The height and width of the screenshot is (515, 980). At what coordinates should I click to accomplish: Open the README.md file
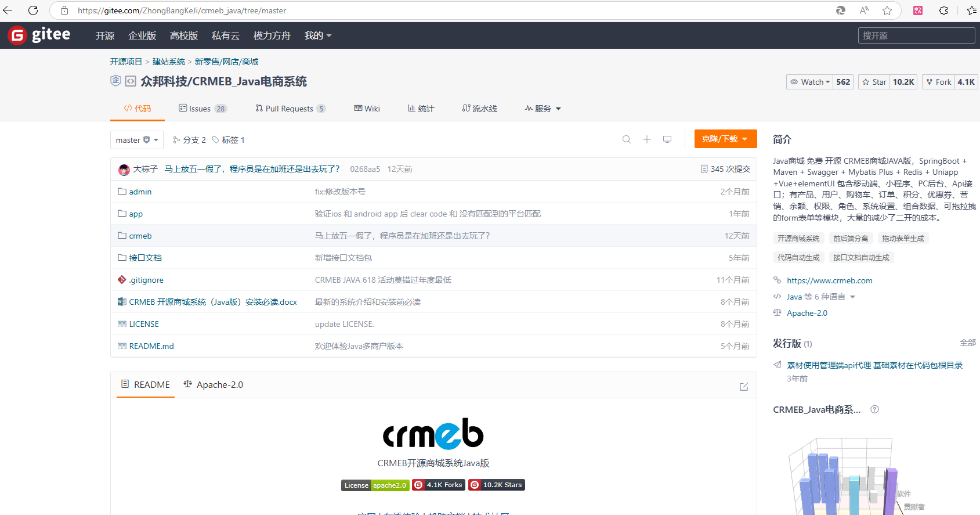coord(151,346)
